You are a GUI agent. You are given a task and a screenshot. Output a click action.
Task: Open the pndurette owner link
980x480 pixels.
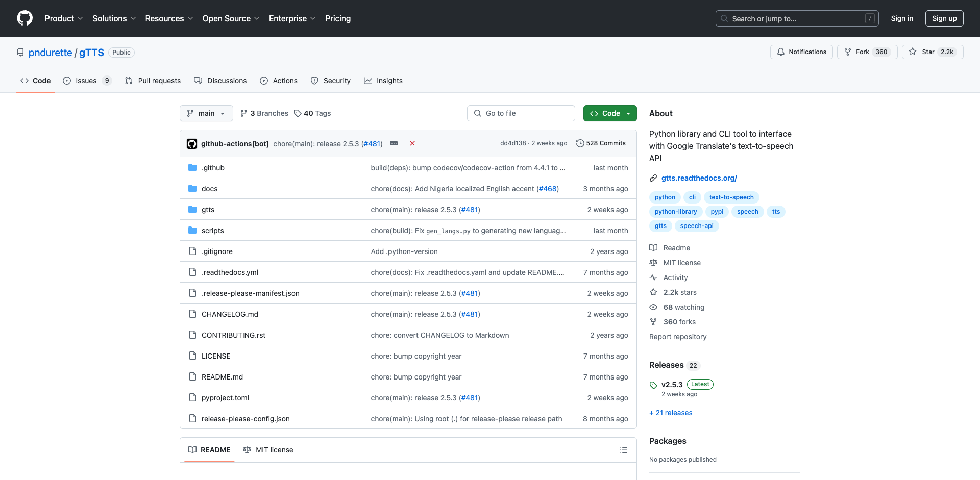click(x=51, y=53)
